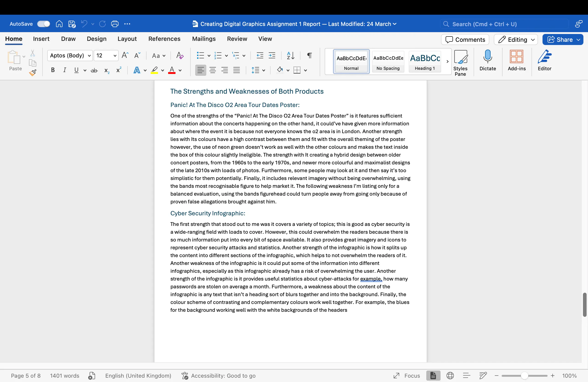Switch to the References tab

pos(164,39)
